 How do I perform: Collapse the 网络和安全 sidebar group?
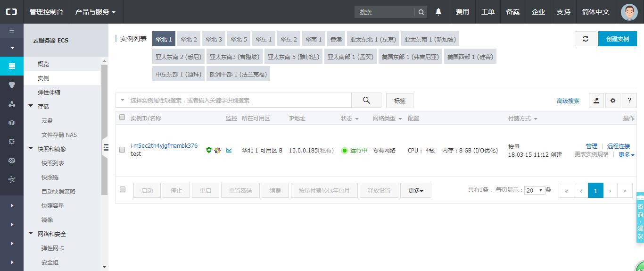pos(31,234)
